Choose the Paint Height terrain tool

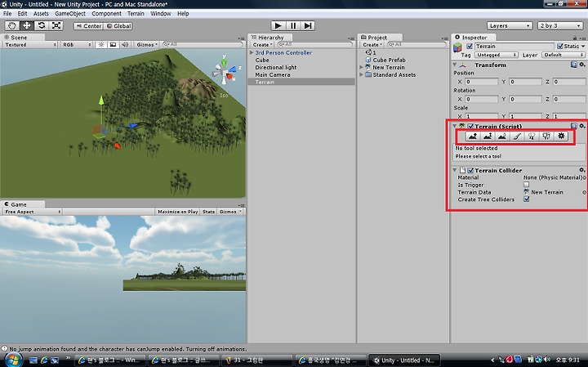488,137
